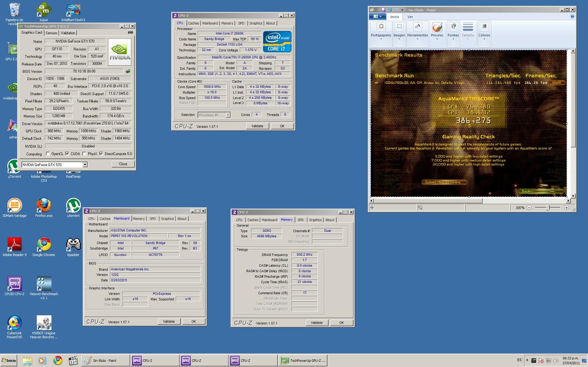
Task: Click the Paint zoom out minus icon
Action: pos(529,208)
